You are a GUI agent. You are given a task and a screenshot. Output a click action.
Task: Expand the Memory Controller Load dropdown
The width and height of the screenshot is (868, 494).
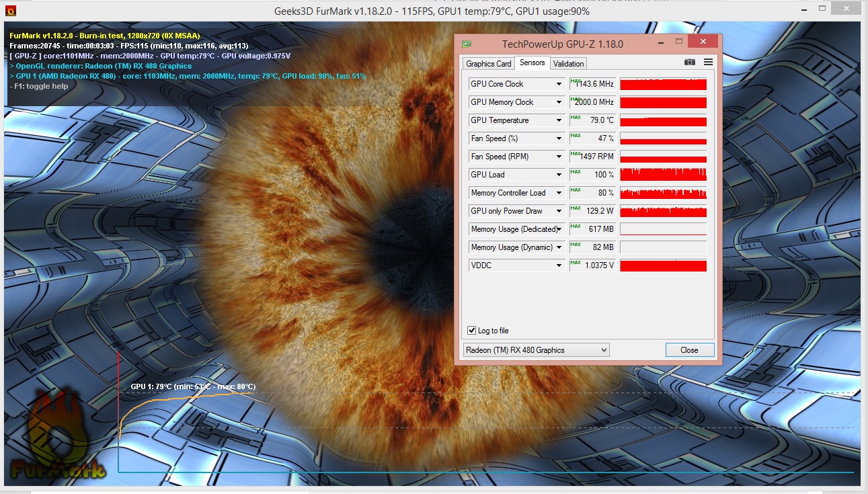558,193
